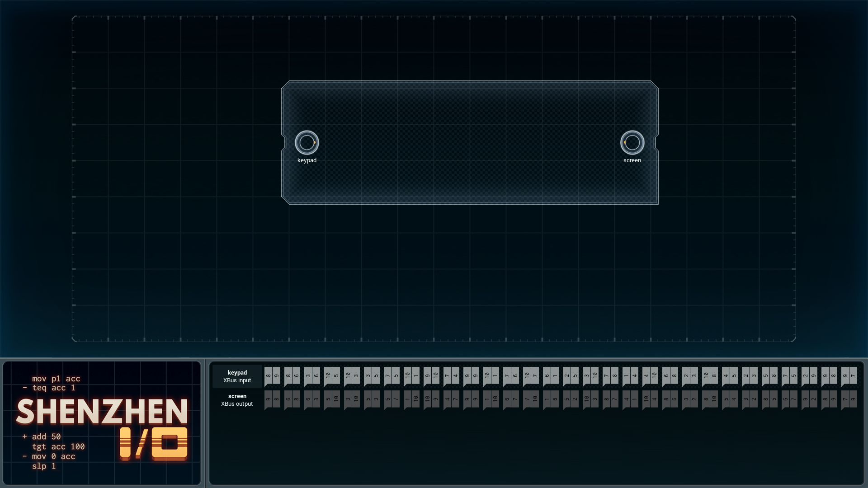This screenshot has width=868, height=488.
Task: Click the empty center of the circuit board
Action: pos(470,143)
